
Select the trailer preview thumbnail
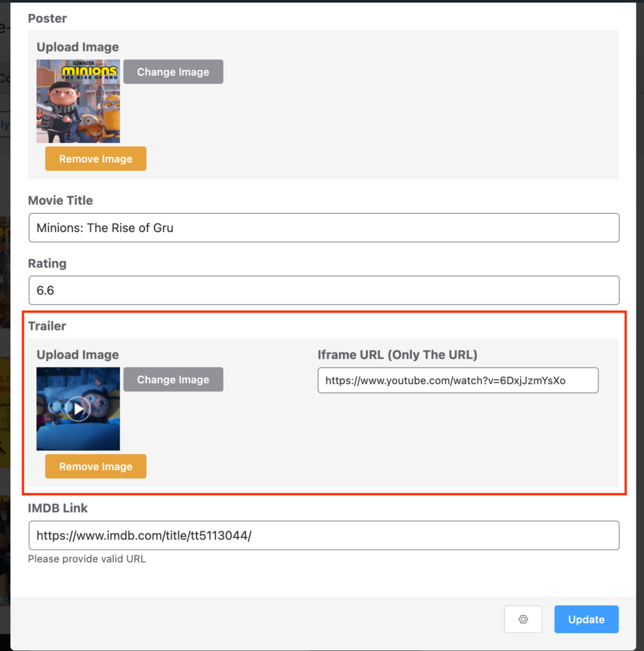78,409
